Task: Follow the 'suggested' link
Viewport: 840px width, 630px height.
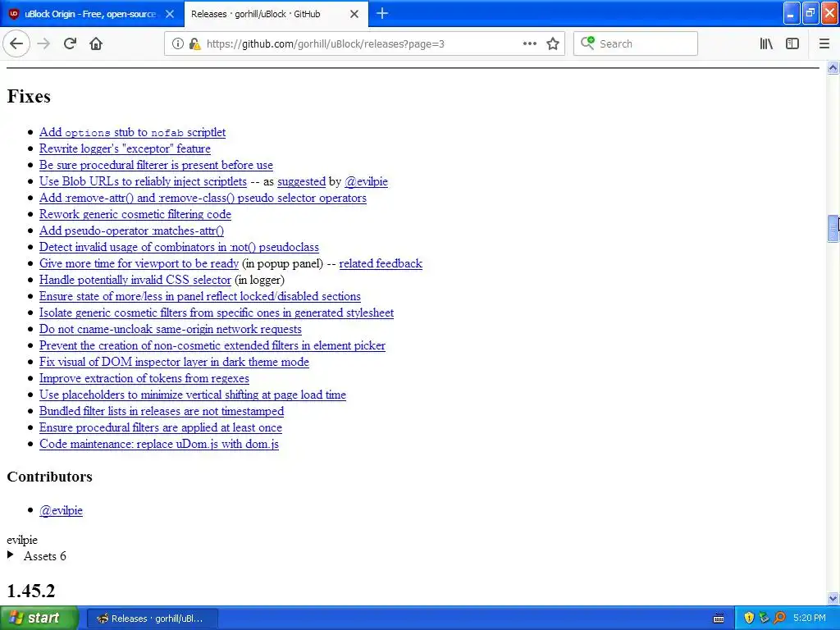Action: click(x=301, y=181)
